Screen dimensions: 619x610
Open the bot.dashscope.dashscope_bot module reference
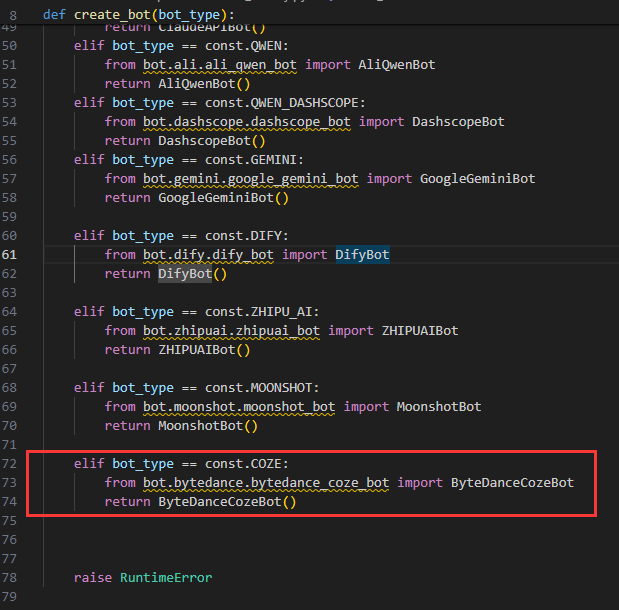[247, 122]
